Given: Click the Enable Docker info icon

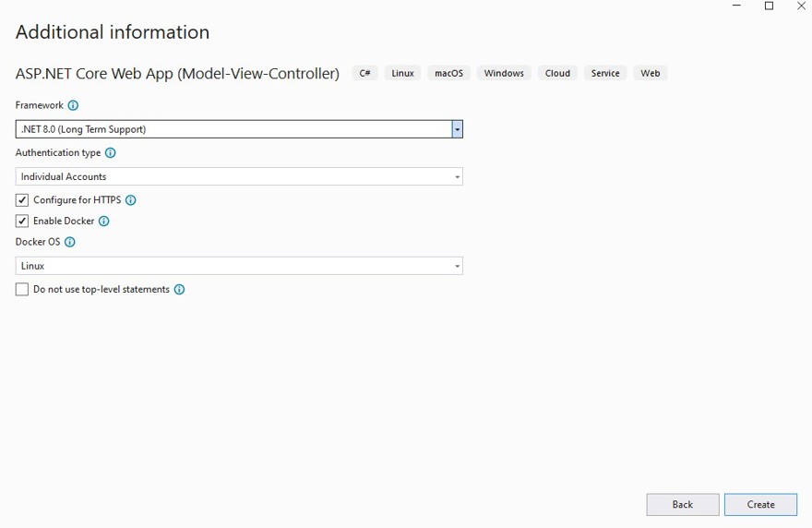Looking at the screenshot, I should tap(103, 222).
